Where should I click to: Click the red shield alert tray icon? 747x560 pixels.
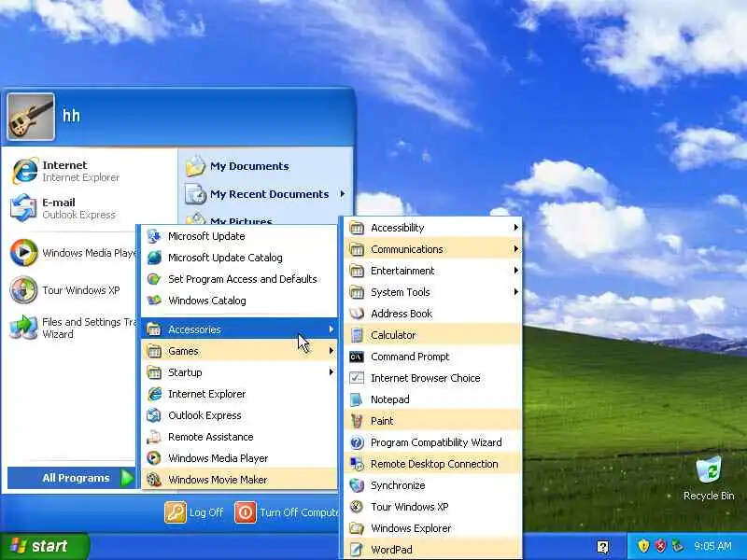660,546
